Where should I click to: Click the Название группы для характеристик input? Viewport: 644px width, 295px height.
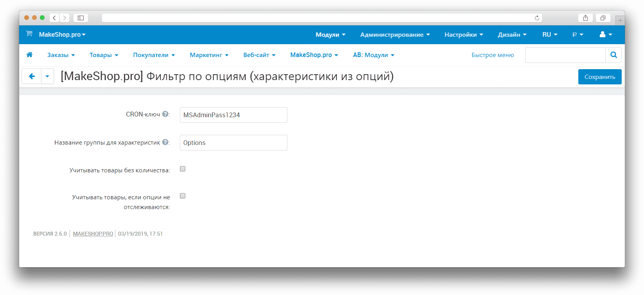click(x=233, y=143)
